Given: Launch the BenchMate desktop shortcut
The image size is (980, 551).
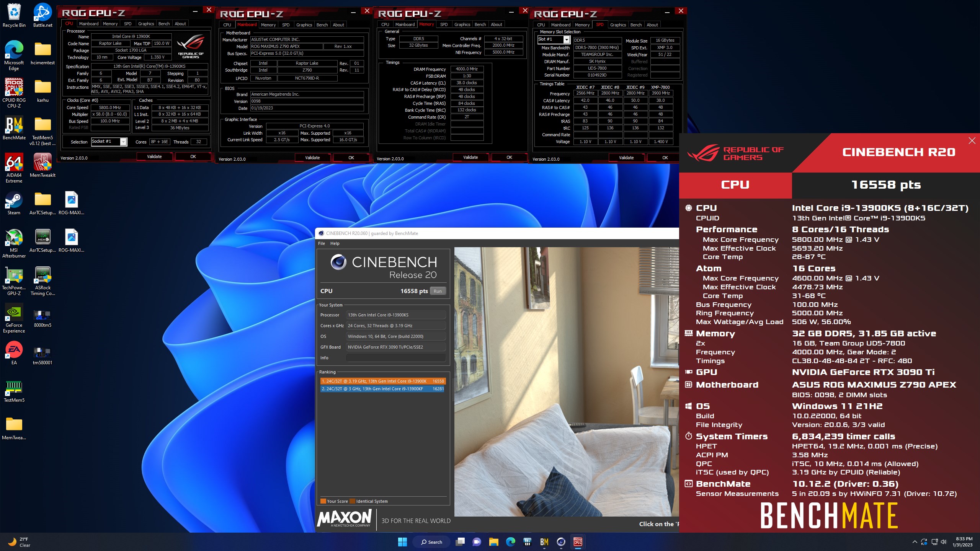Looking at the screenshot, I should coord(14,128).
